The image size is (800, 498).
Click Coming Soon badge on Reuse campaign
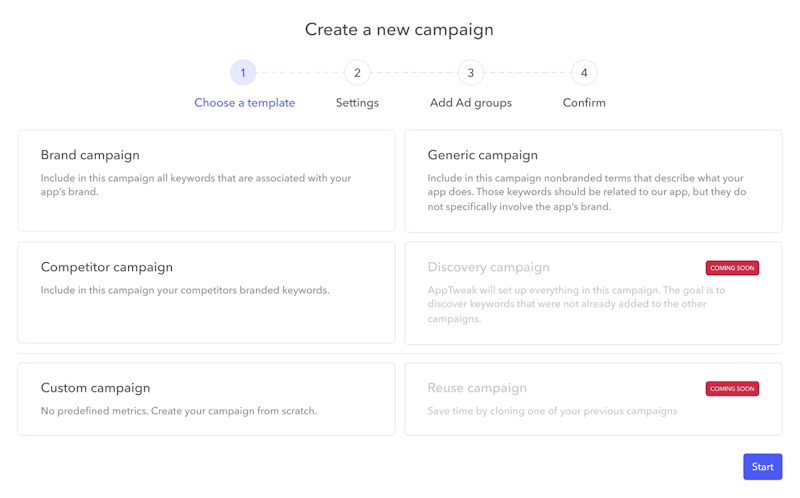[732, 389]
